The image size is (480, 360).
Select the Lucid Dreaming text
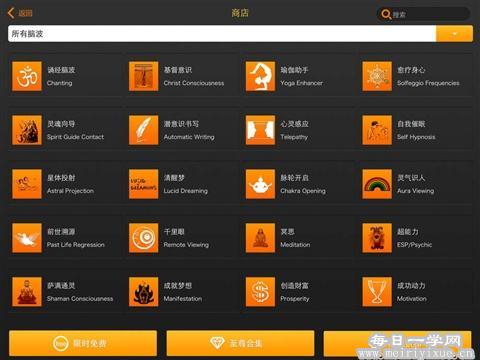(185, 191)
